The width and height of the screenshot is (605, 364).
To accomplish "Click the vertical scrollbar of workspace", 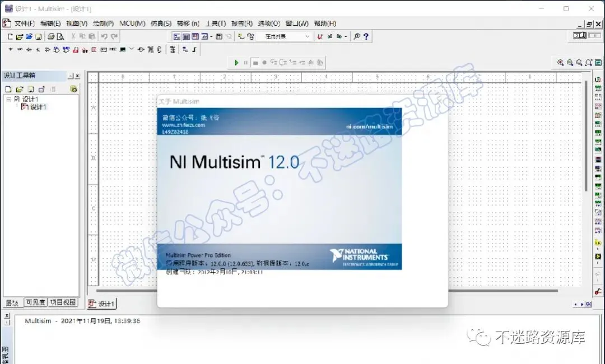I will pyautogui.click(x=586, y=135).
